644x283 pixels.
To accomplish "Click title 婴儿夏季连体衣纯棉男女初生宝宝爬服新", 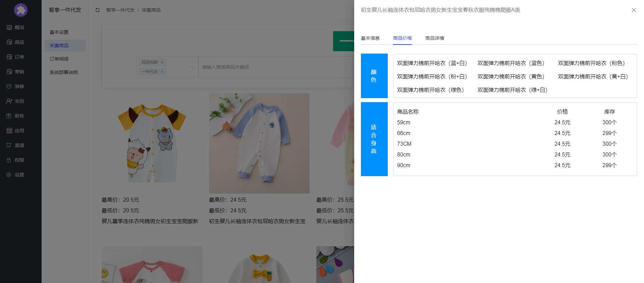I will click(x=150, y=221).
